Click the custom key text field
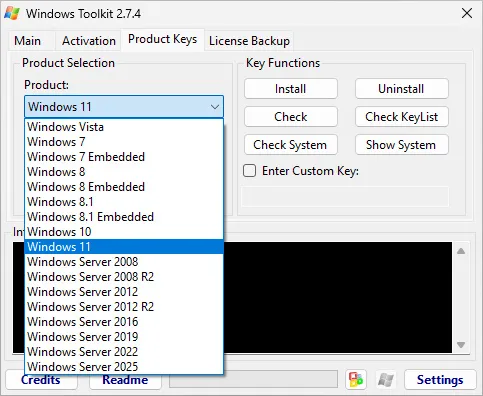 (x=345, y=197)
